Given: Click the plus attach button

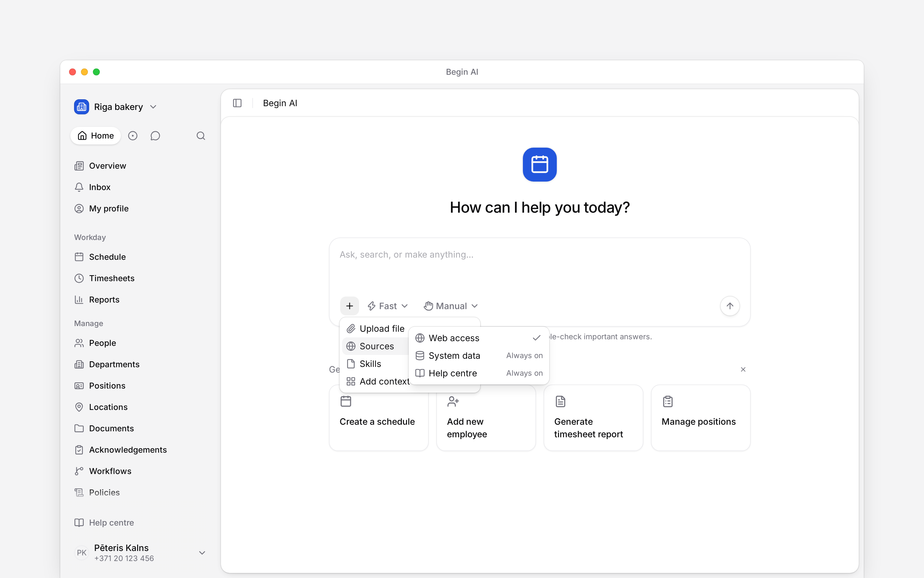Looking at the screenshot, I should pyautogui.click(x=349, y=306).
